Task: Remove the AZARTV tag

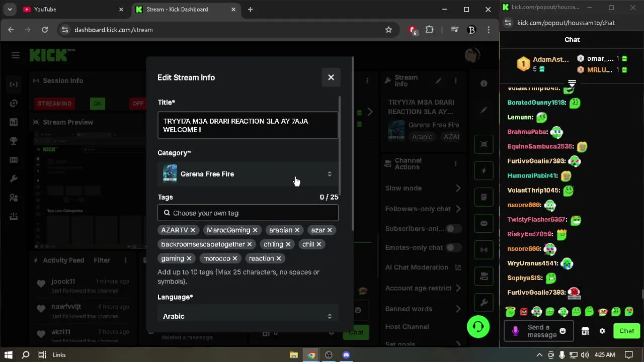Action: [x=193, y=230]
